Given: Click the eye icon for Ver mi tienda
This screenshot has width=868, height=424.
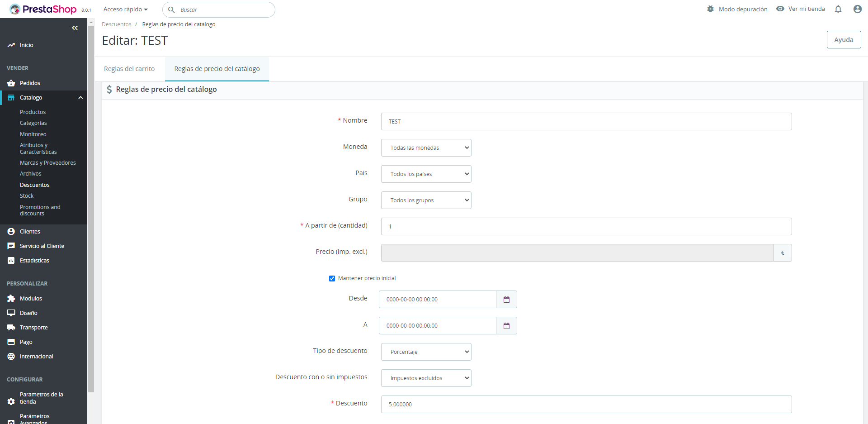Looking at the screenshot, I should (x=780, y=9).
